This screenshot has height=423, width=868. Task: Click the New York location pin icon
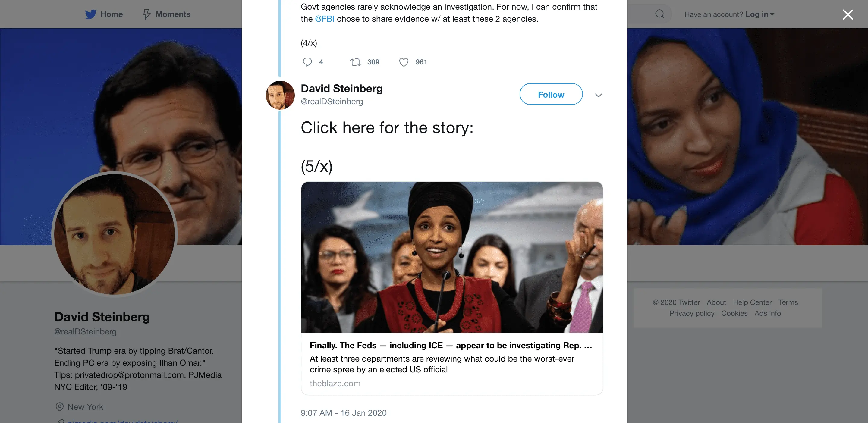(60, 406)
